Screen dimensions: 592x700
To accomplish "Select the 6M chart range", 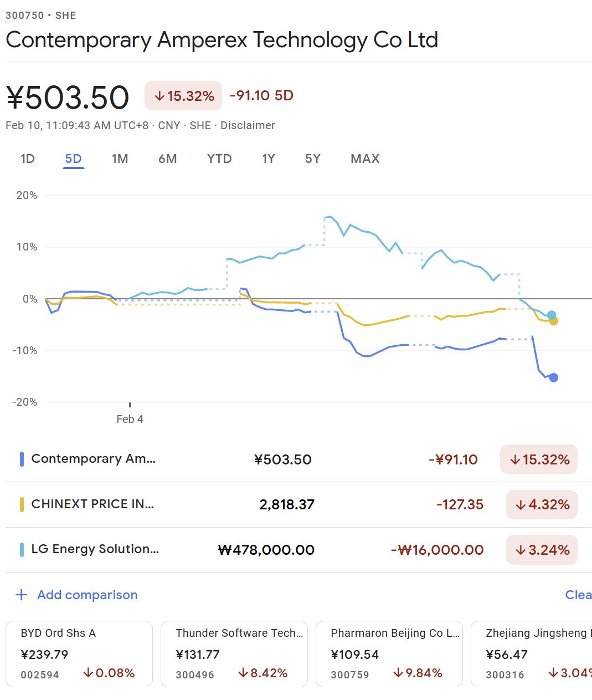I will point(167,159).
